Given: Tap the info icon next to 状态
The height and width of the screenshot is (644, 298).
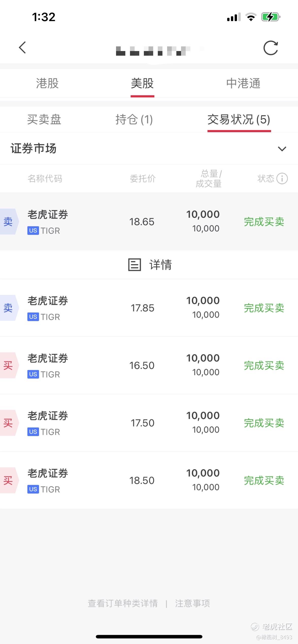Looking at the screenshot, I should (x=282, y=178).
